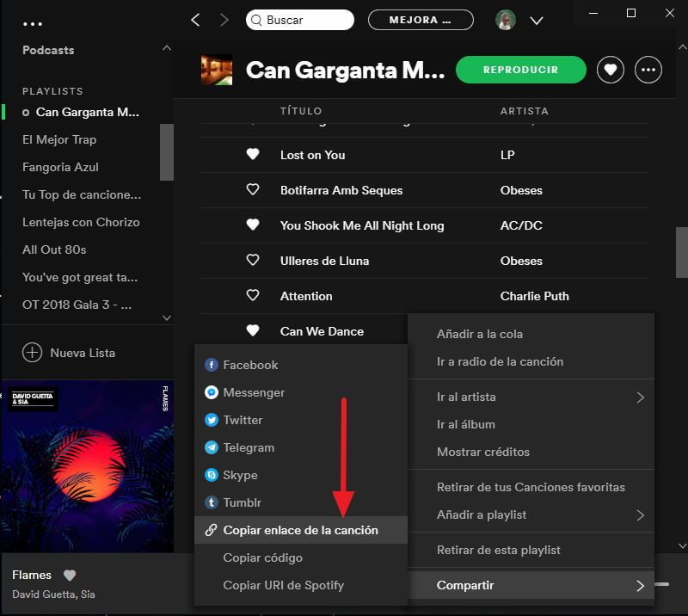Toggle the heart for Can We Dance
688x616 pixels.
point(253,330)
